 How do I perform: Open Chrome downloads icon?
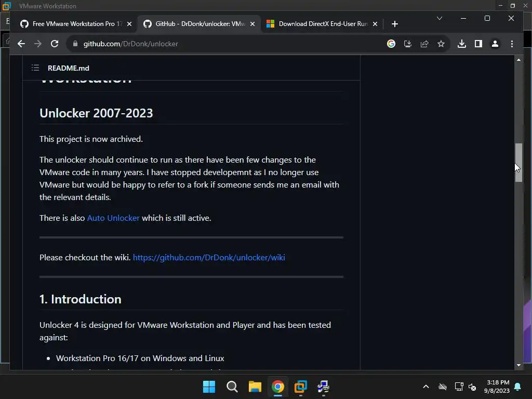[461, 44]
